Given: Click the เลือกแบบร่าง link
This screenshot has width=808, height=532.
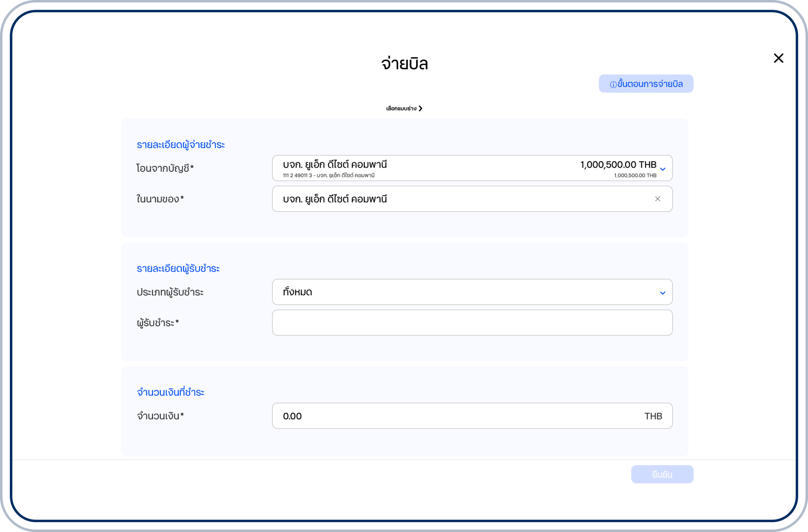Looking at the screenshot, I should (x=401, y=109).
